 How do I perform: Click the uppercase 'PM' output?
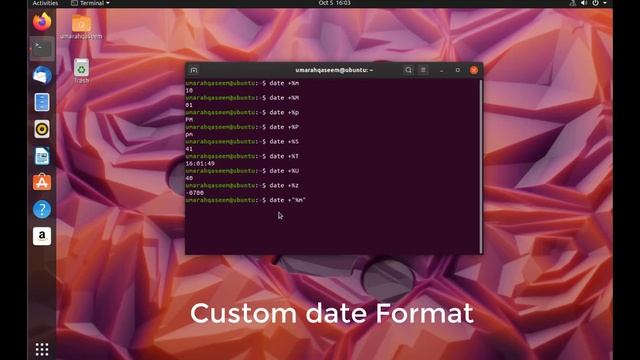coord(189,120)
